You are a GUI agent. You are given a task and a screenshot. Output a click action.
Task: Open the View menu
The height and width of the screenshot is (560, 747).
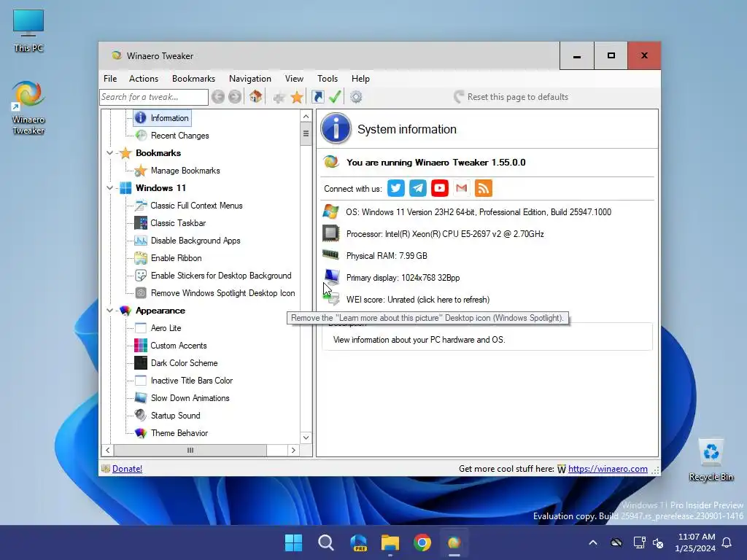click(294, 79)
